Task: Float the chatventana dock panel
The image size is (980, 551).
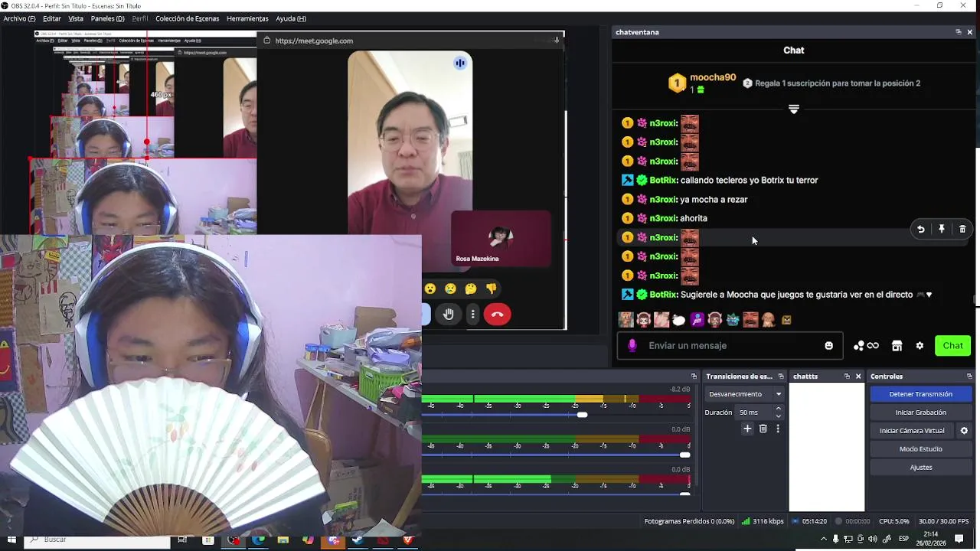Action: (x=958, y=32)
